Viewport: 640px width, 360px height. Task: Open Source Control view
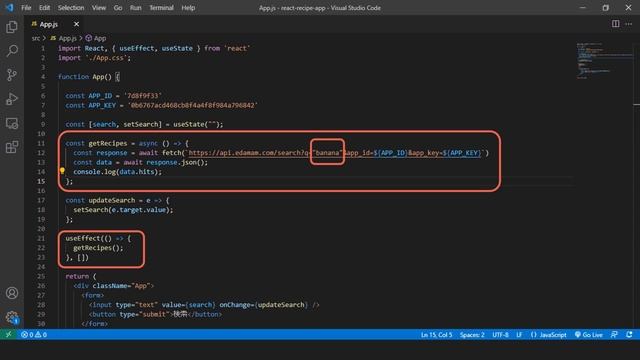click(x=12, y=75)
